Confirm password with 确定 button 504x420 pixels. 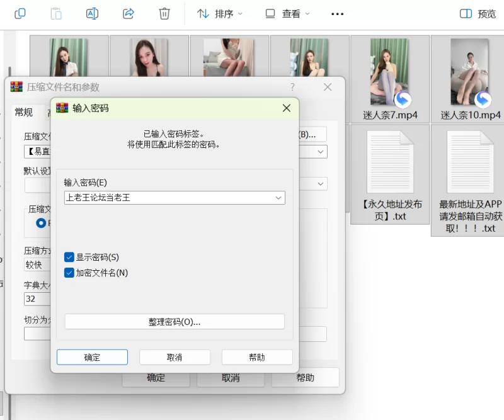point(92,357)
